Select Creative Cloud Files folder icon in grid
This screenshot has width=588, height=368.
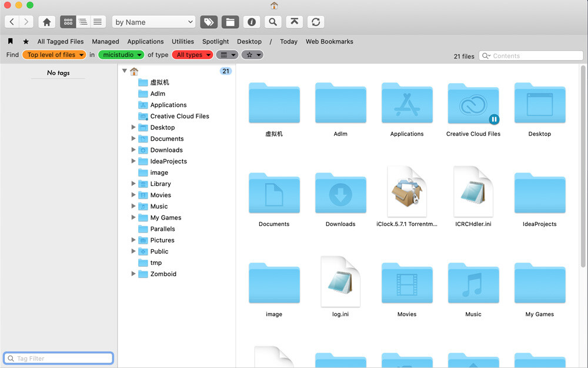[x=473, y=103]
